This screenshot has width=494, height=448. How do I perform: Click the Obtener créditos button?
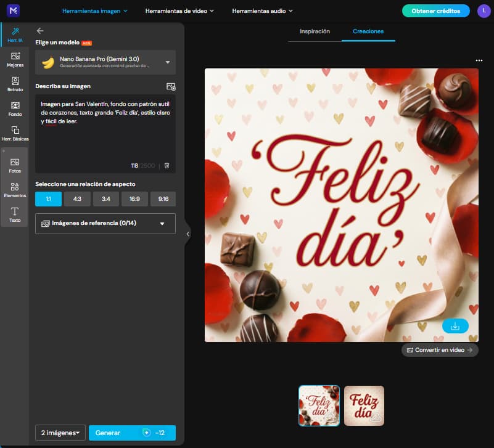click(436, 11)
